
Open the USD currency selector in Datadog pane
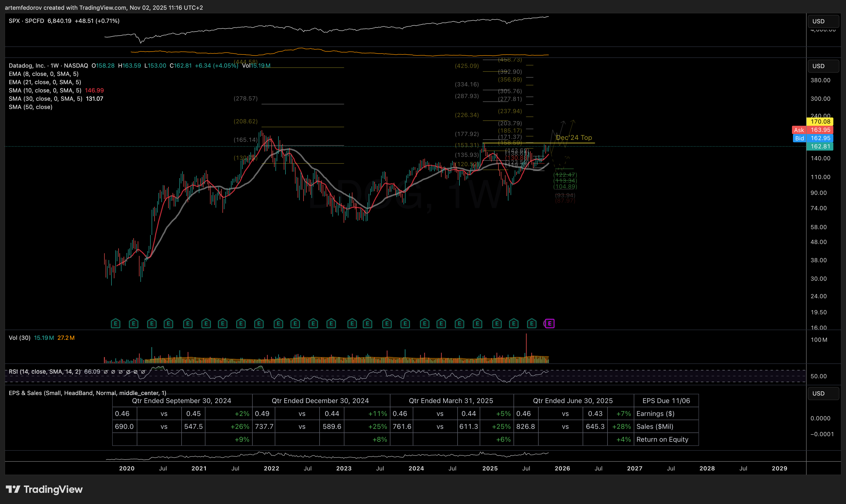823,66
